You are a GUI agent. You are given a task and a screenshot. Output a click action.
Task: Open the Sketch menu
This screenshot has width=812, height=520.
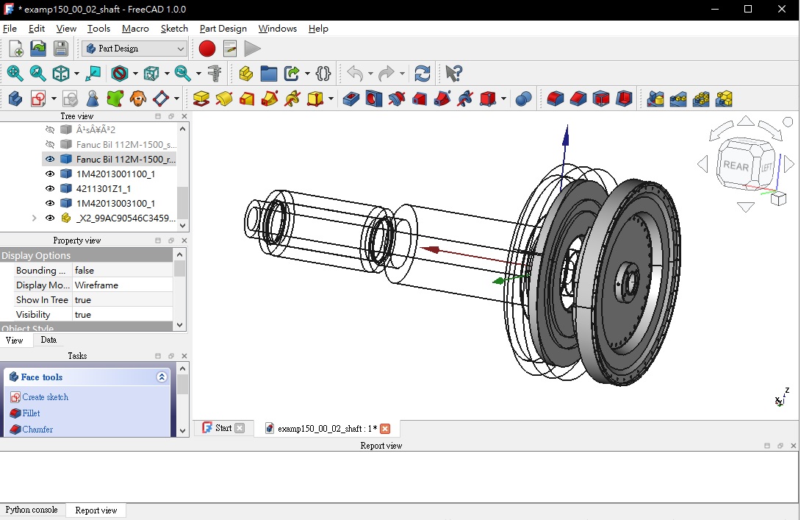point(174,29)
